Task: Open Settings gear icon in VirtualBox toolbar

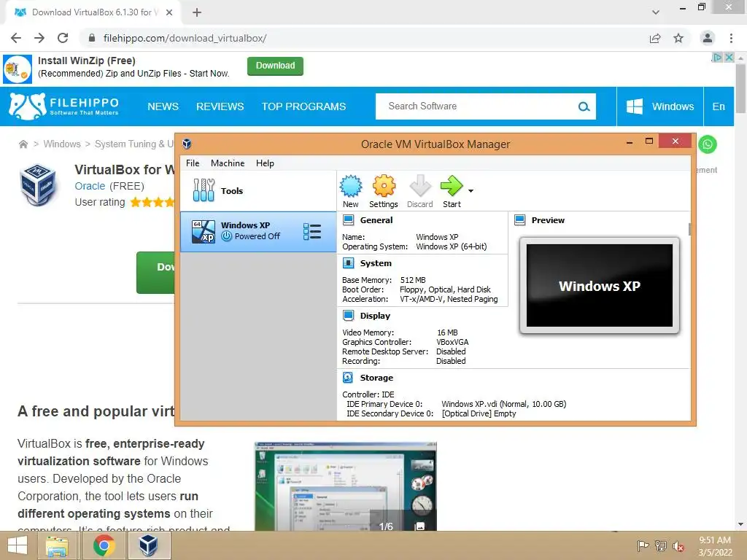Action: [384, 186]
